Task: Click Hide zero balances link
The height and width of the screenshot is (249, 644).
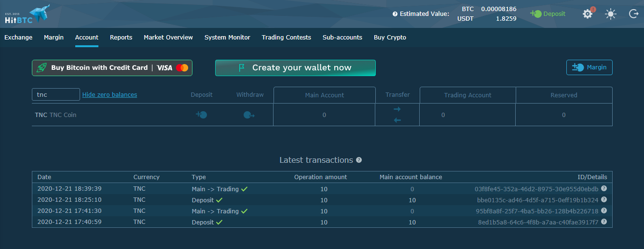Action: coord(110,95)
